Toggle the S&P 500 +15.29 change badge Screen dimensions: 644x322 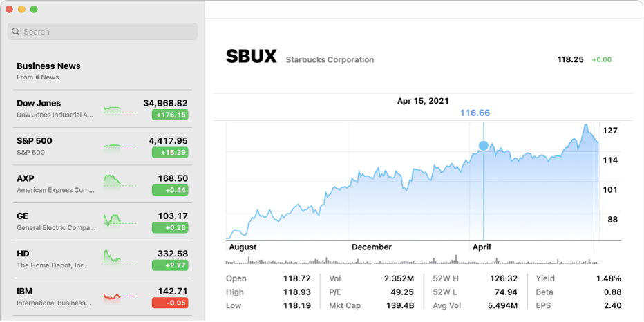point(170,153)
